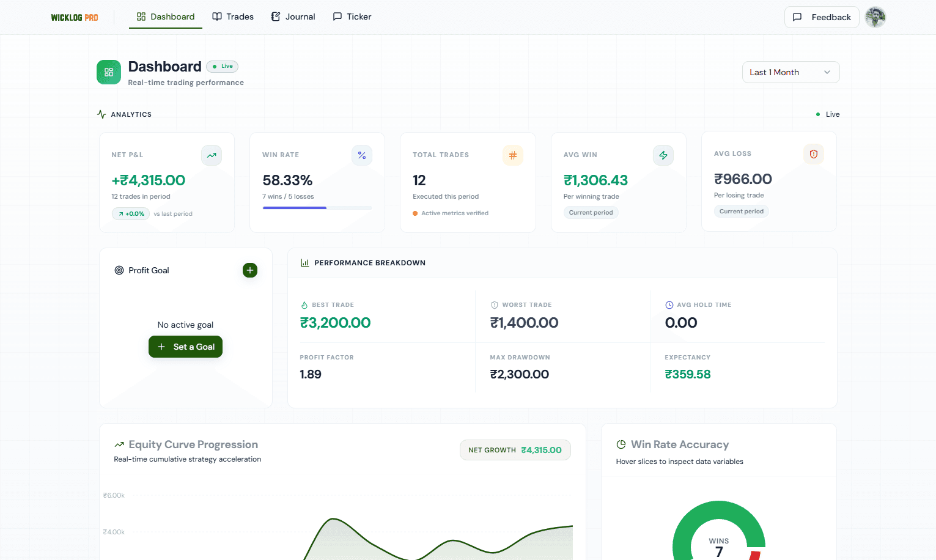Click the ₹1,306.43 average win value
This screenshot has height=560, width=936.
point(595,180)
